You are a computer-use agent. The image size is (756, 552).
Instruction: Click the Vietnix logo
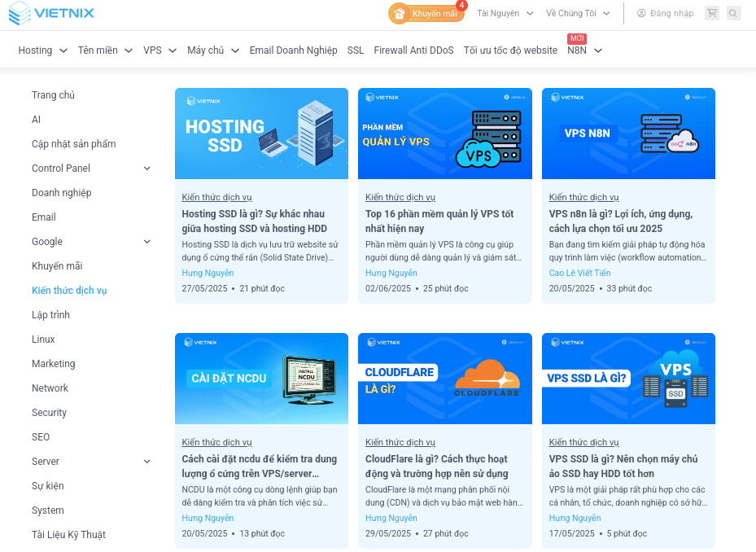[x=51, y=13]
